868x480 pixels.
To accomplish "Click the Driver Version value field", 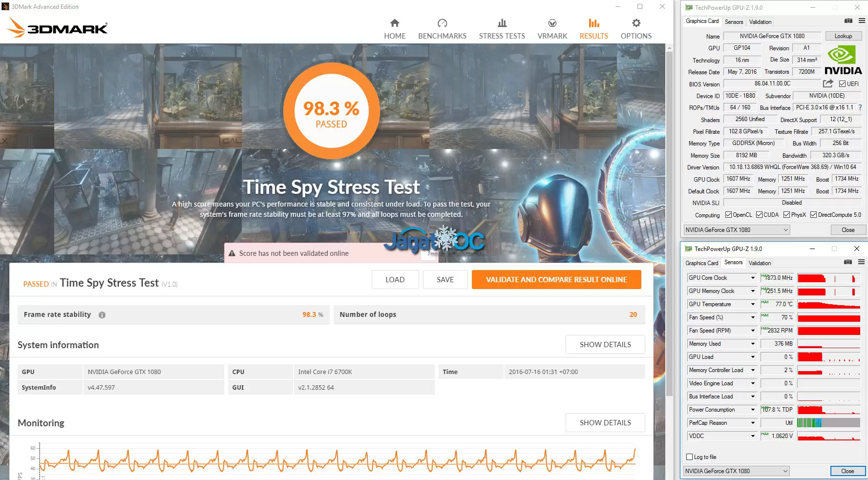I will pos(792,167).
